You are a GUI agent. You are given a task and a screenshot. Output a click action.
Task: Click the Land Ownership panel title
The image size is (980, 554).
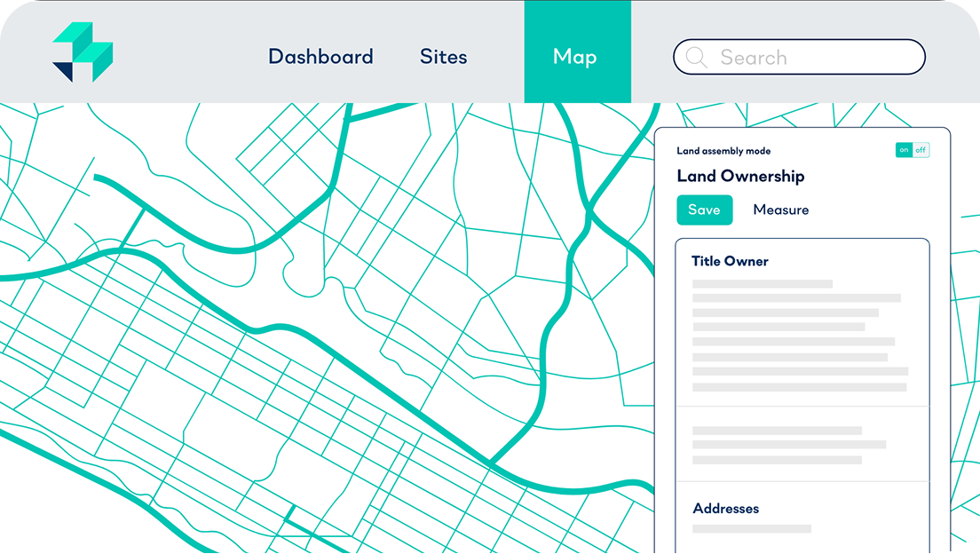pyautogui.click(x=740, y=177)
